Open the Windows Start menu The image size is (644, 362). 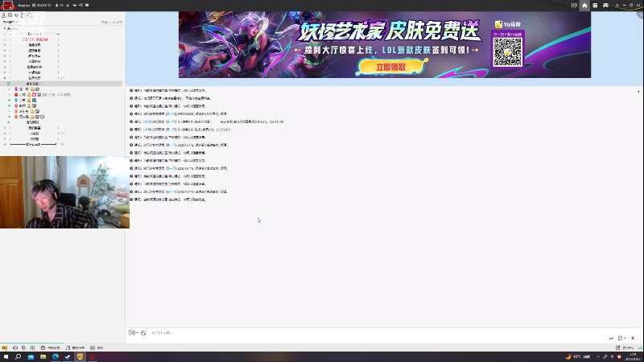[x=6, y=356]
